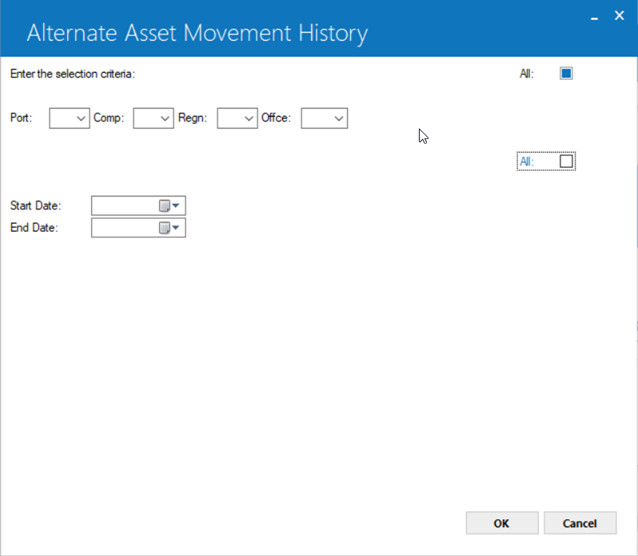Expand the Port dropdown
The height and width of the screenshot is (556, 638).
(x=70, y=118)
